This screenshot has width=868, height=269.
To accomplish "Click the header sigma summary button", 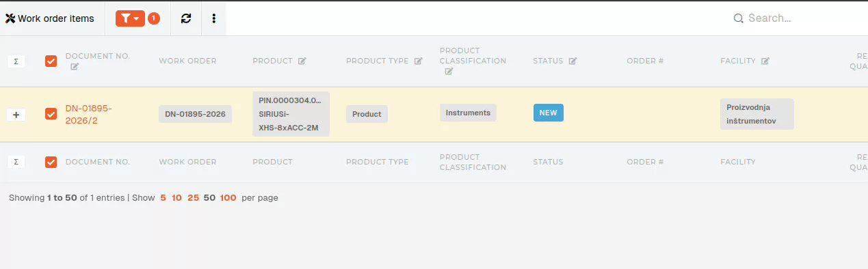I will click(16, 61).
